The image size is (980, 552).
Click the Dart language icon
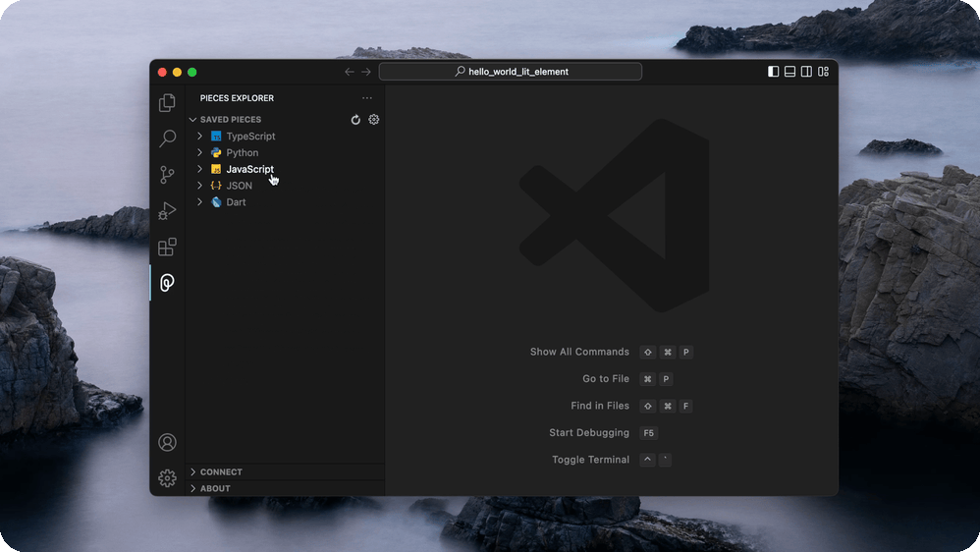click(x=216, y=202)
